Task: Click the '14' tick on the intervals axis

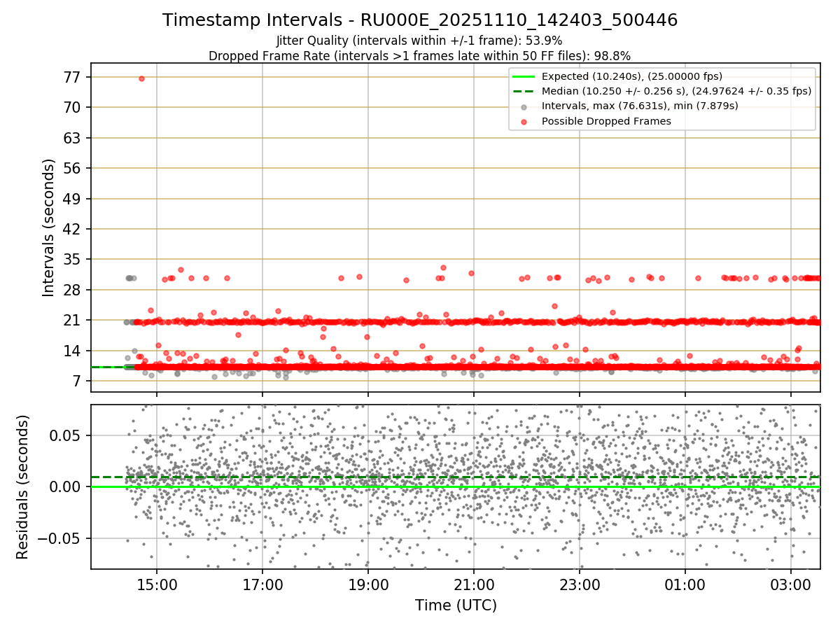Action: pos(71,351)
